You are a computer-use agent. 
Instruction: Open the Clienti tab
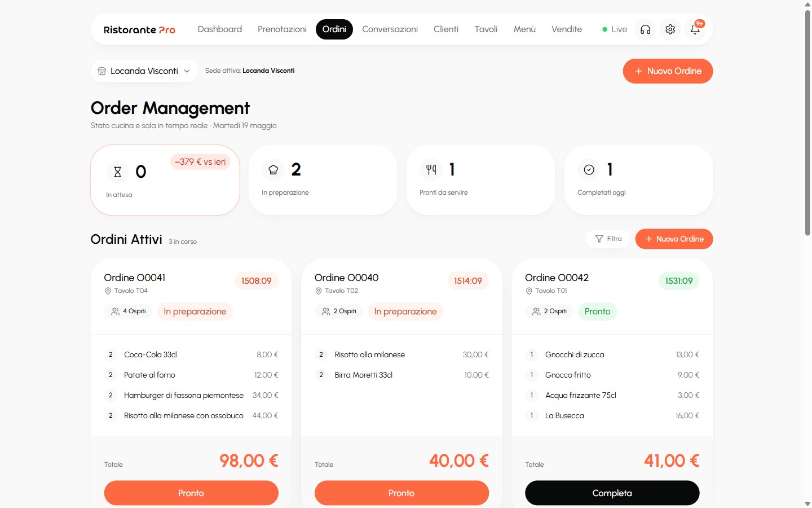point(446,29)
